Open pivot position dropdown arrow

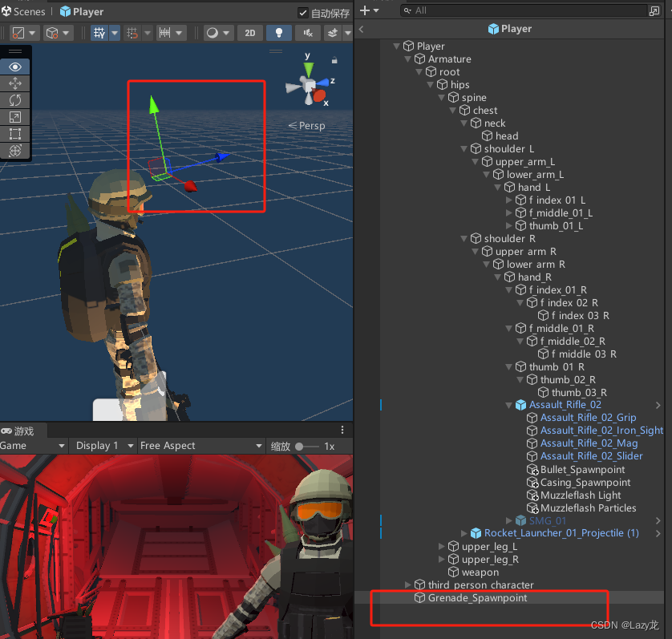click(33, 33)
